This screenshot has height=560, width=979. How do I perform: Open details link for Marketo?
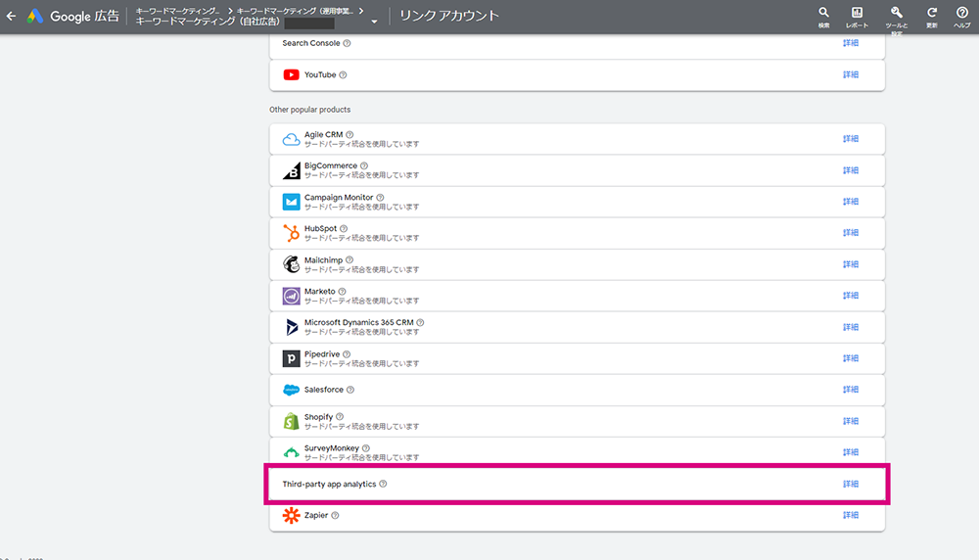tap(851, 296)
